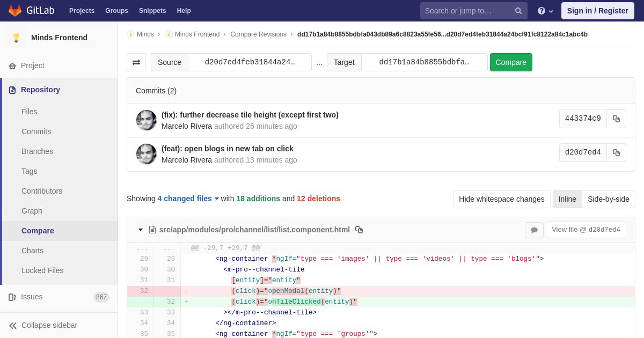Swap source and target revisions icon

[136, 62]
